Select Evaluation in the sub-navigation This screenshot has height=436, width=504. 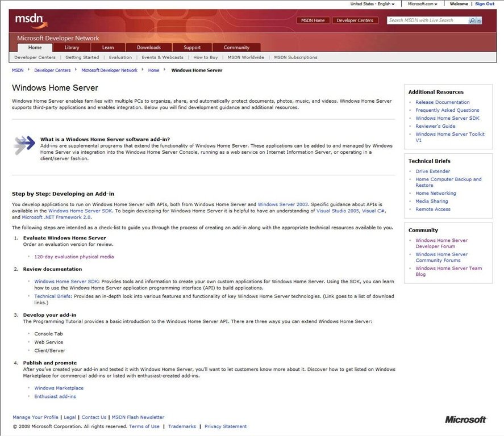point(120,57)
